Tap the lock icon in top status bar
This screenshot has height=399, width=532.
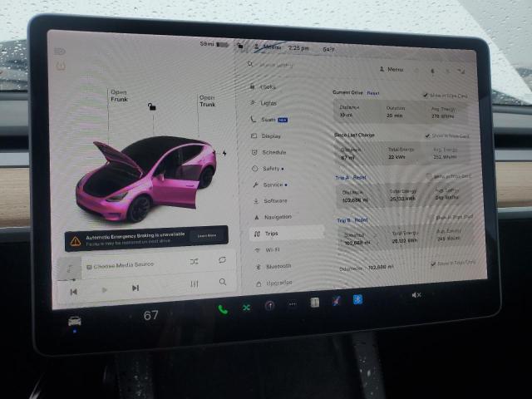240,46
